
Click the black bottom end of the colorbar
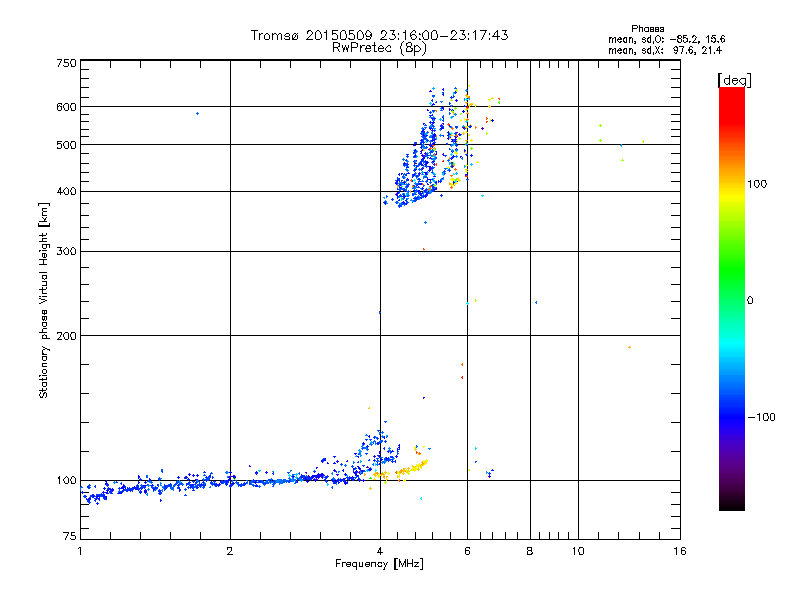coord(732,503)
